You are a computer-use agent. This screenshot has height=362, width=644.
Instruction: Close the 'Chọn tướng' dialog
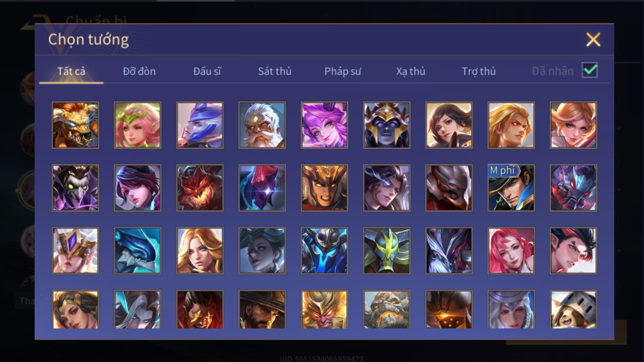(593, 40)
